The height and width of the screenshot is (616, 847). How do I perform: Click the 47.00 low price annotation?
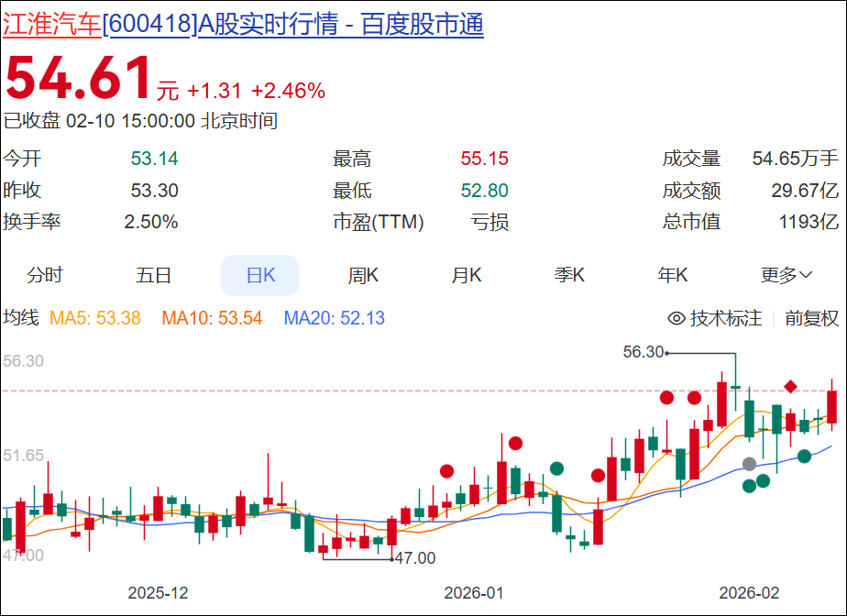pyautogui.click(x=415, y=557)
